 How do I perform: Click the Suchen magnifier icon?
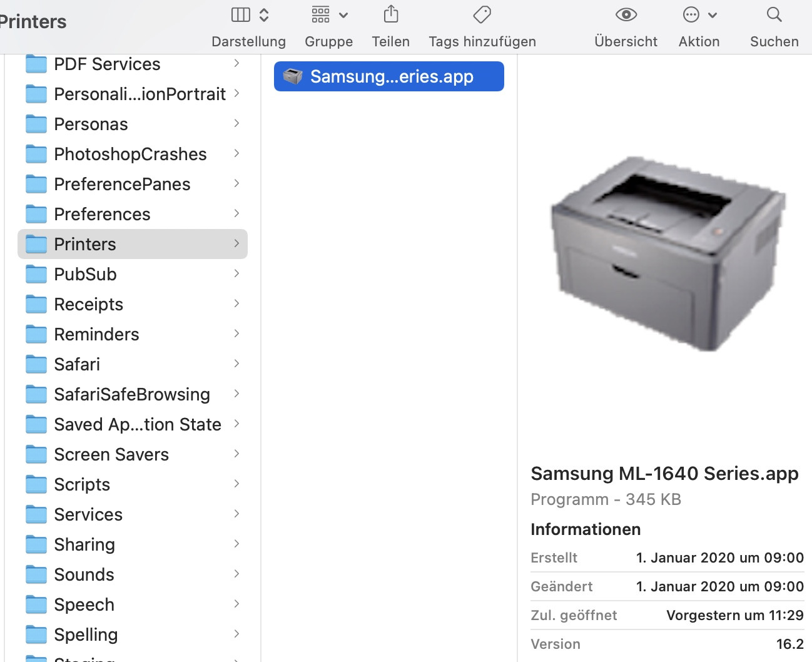774,14
